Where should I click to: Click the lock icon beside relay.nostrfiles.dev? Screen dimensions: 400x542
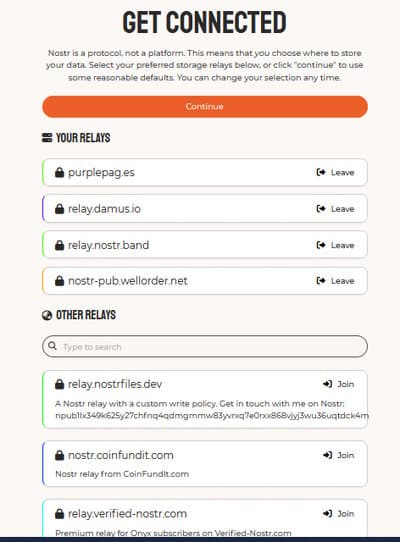[x=59, y=384]
